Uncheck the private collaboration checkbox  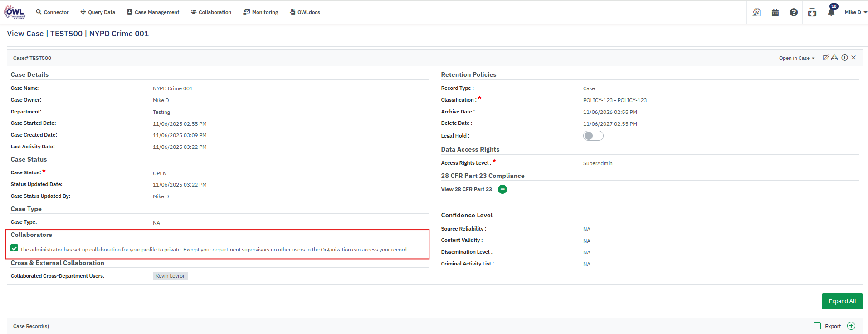pos(15,248)
